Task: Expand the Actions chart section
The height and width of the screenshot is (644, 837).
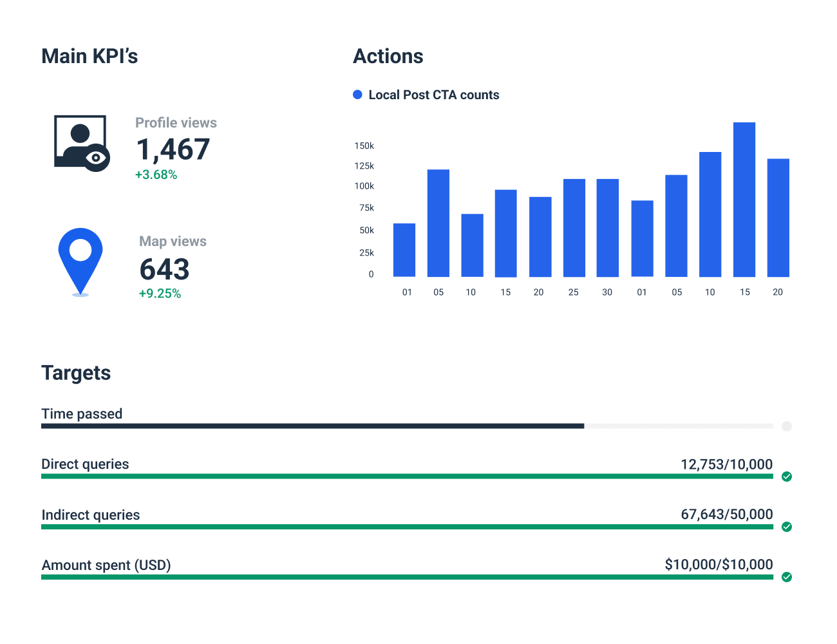Action: click(x=388, y=56)
